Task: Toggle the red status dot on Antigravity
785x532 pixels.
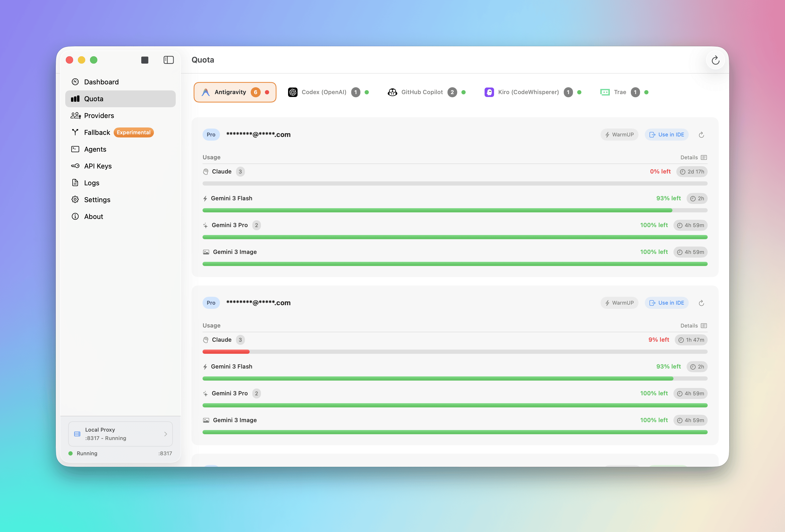Action: click(x=267, y=92)
